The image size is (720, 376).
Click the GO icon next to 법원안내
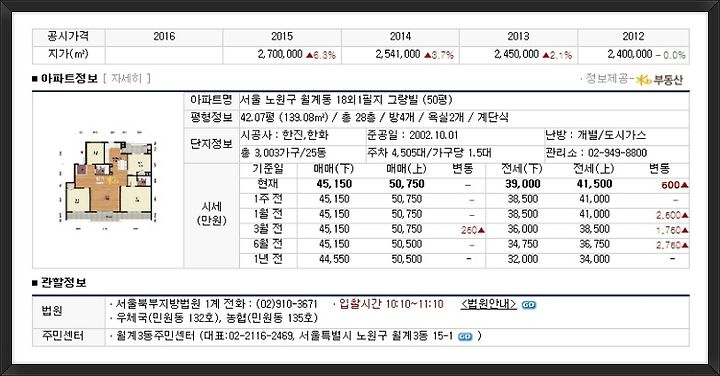[529, 305]
